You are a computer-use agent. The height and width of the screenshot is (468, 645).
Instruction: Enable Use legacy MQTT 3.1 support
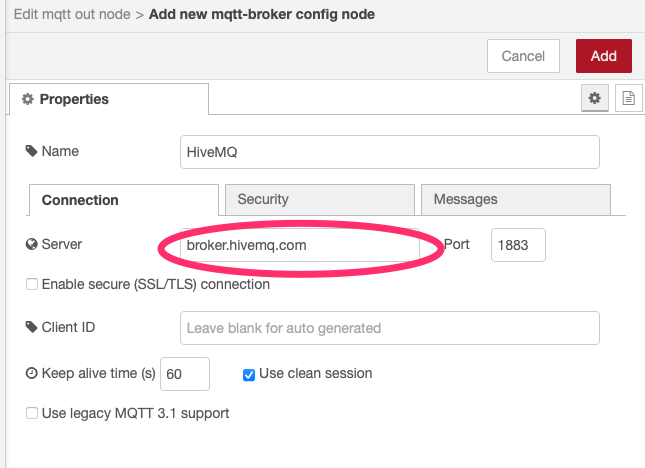(32, 413)
